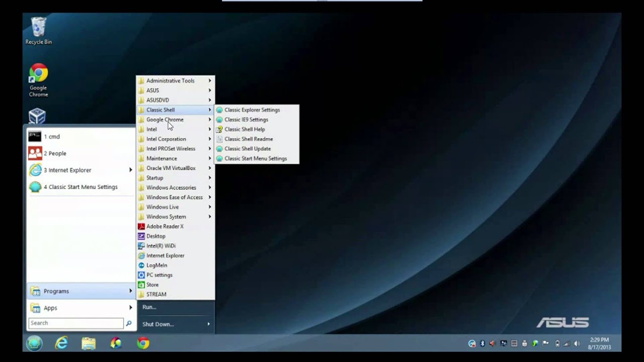The width and height of the screenshot is (644, 362).
Task: Launch Internet Explorer from the Programs list
Action: (176, 255)
